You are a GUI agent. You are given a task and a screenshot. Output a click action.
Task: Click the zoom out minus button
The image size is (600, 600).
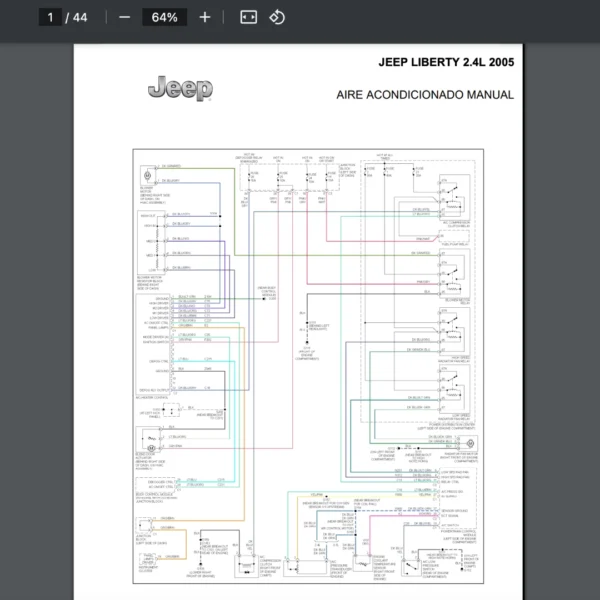point(124,17)
